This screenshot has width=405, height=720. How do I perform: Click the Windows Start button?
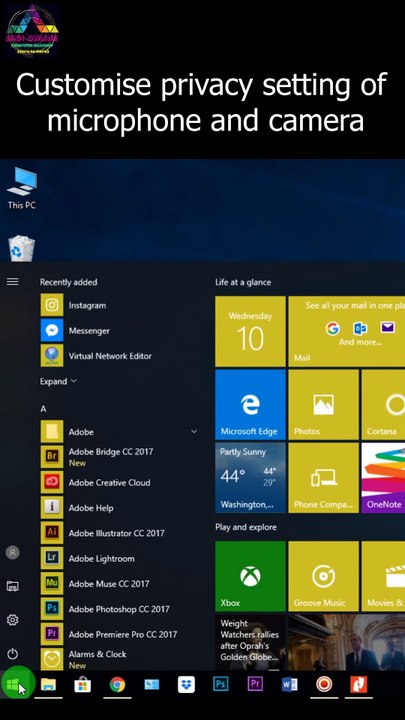[x=13, y=686]
